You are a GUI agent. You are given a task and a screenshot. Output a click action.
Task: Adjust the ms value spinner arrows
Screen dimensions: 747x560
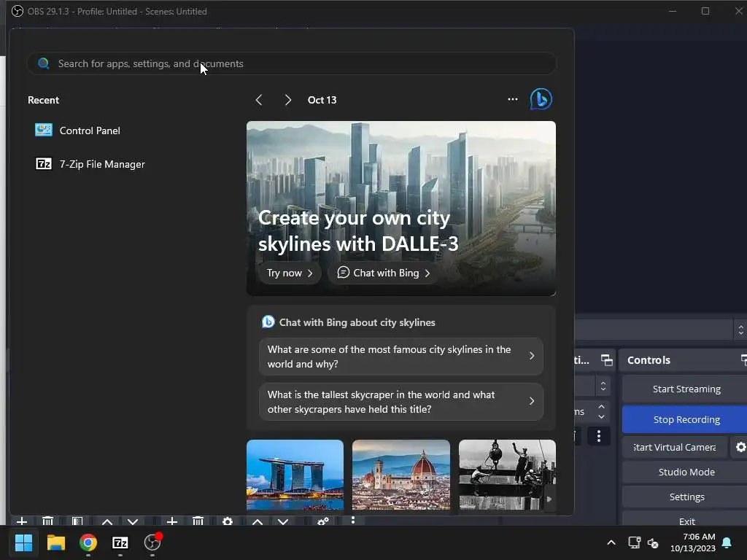[601, 412]
